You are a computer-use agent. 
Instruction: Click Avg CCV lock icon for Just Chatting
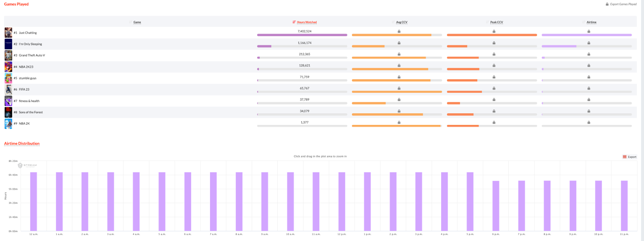click(x=399, y=31)
